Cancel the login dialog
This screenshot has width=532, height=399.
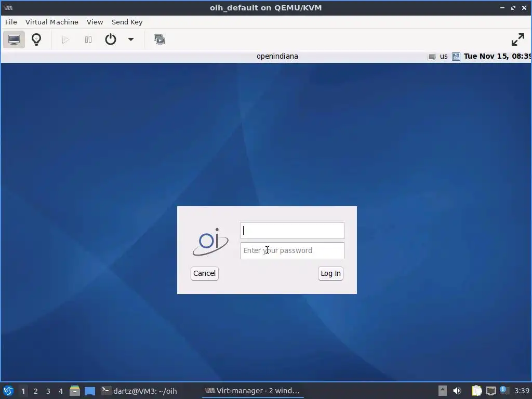(x=205, y=273)
